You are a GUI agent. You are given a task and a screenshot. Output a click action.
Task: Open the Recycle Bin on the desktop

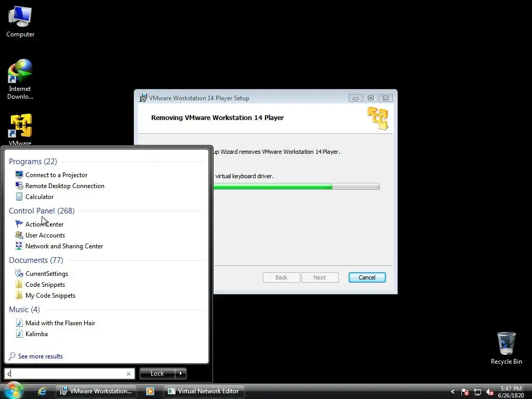pyautogui.click(x=506, y=348)
